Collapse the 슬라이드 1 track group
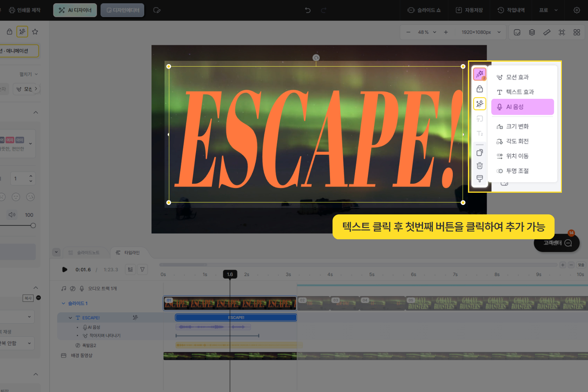Screen dimensions: 588x392 pos(63,303)
